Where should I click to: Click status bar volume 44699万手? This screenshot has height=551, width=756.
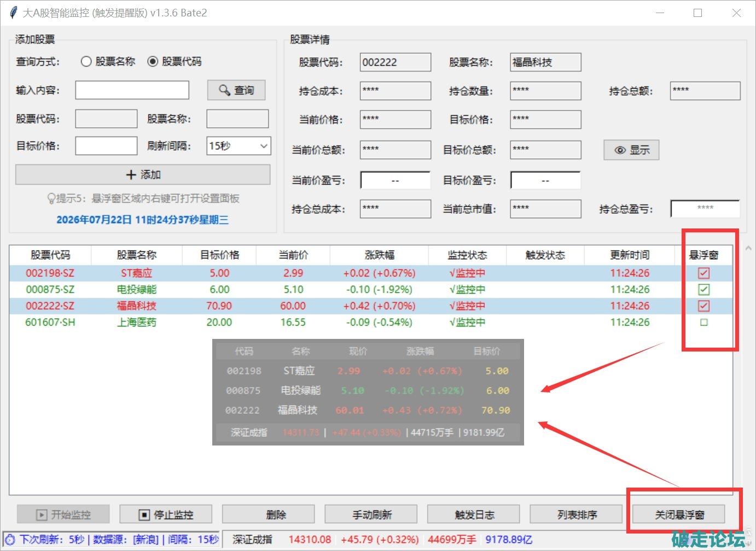coord(452,540)
